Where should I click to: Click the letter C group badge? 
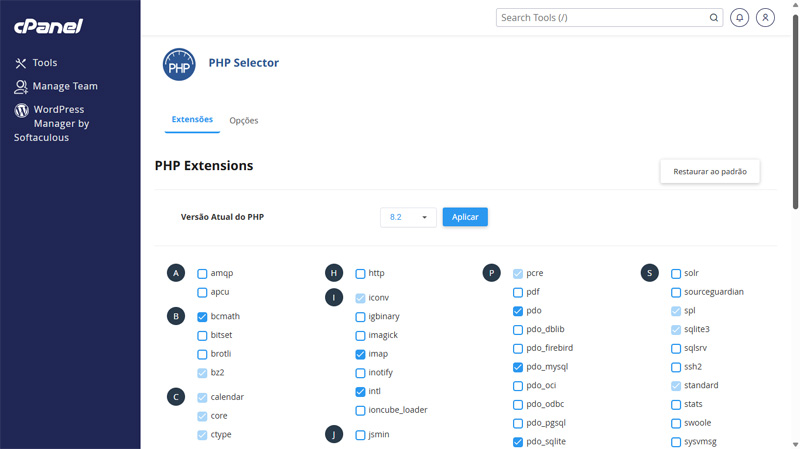point(176,397)
